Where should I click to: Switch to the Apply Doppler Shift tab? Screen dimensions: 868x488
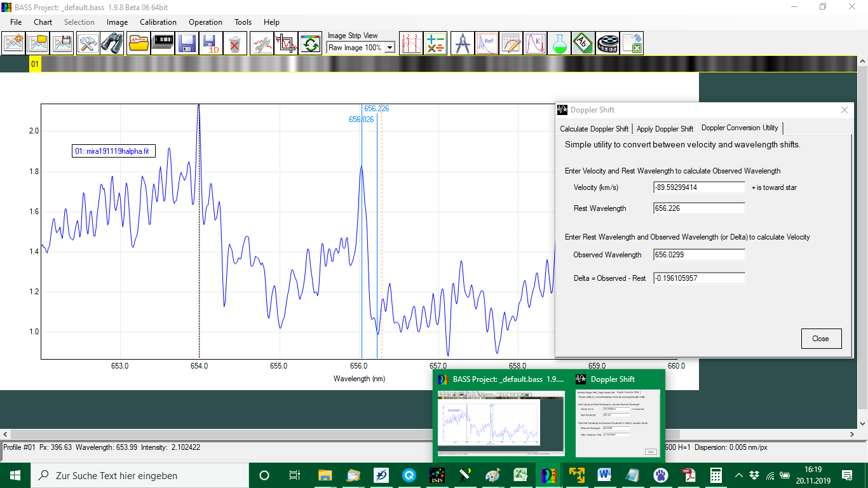point(665,128)
